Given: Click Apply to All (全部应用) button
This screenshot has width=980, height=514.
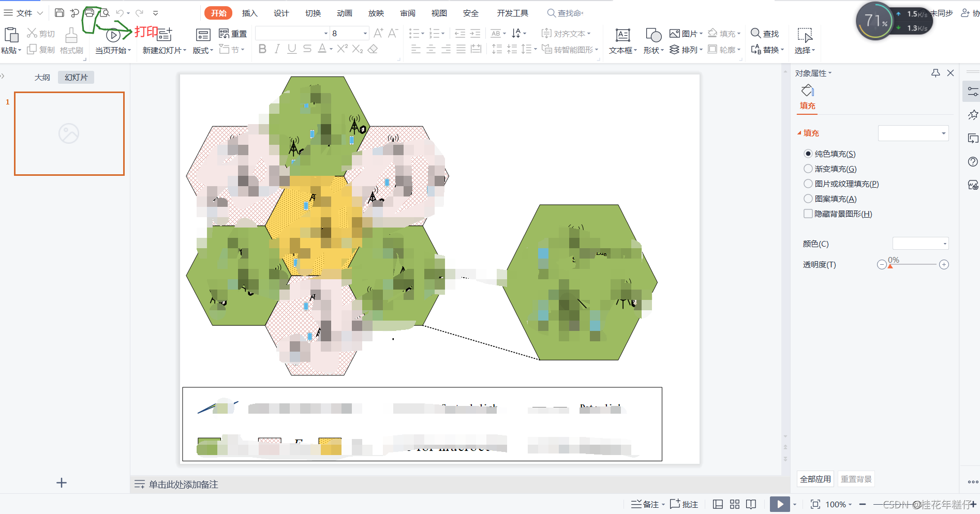Looking at the screenshot, I should pos(815,479).
